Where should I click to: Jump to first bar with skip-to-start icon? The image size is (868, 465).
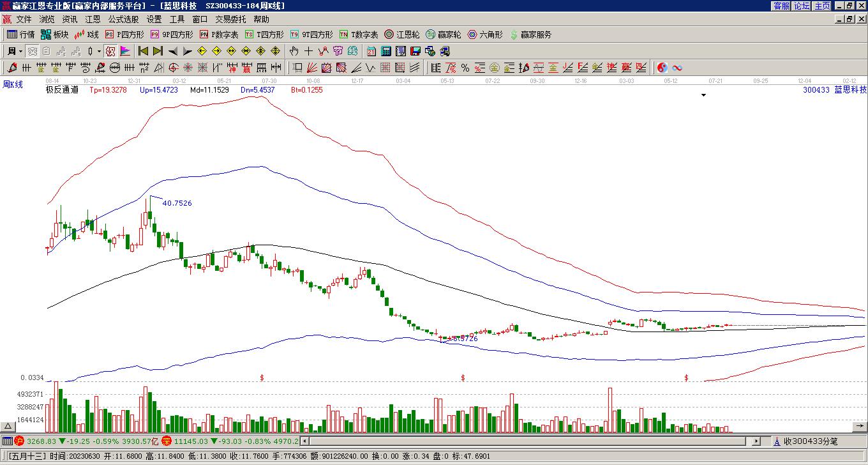[x=143, y=51]
